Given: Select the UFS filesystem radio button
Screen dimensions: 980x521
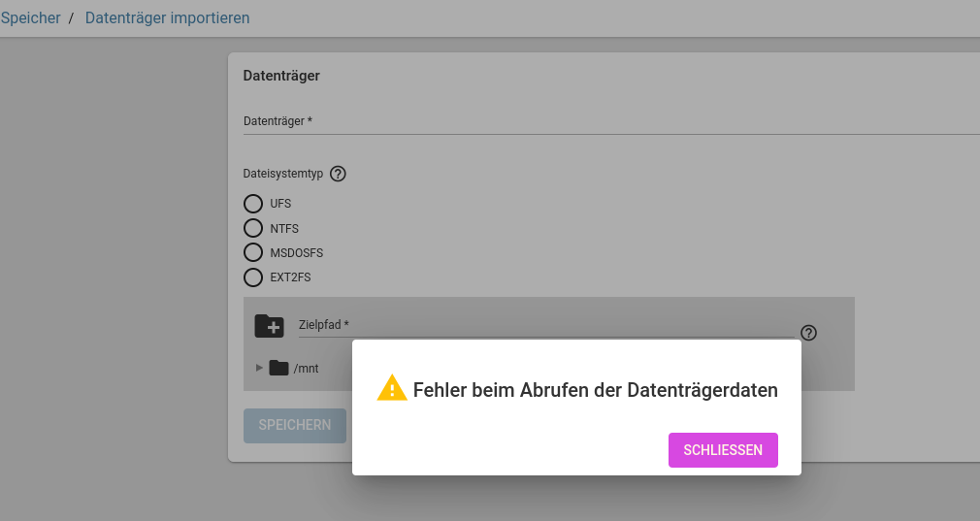Looking at the screenshot, I should (x=253, y=204).
